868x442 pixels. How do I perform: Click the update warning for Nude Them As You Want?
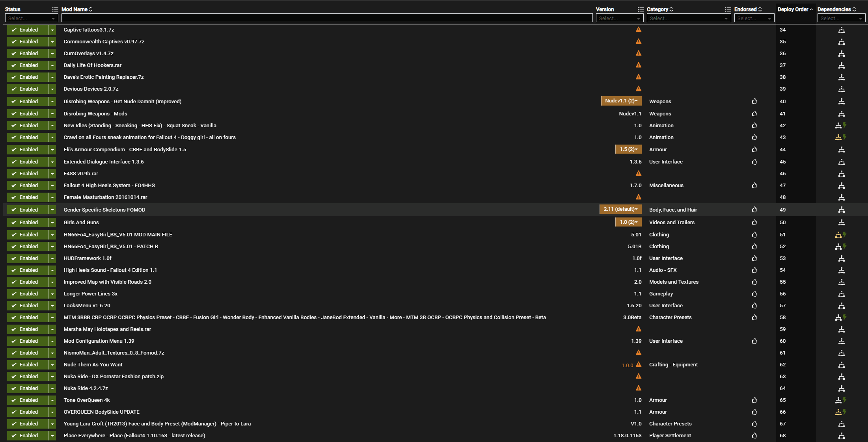(638, 365)
